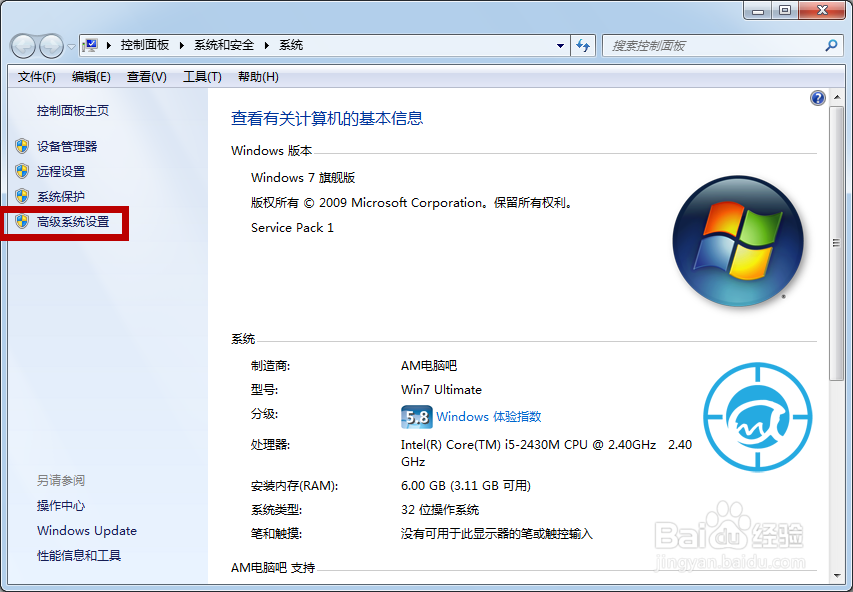Click the refresh button beside the address bar
853x592 pixels.
pyautogui.click(x=583, y=46)
